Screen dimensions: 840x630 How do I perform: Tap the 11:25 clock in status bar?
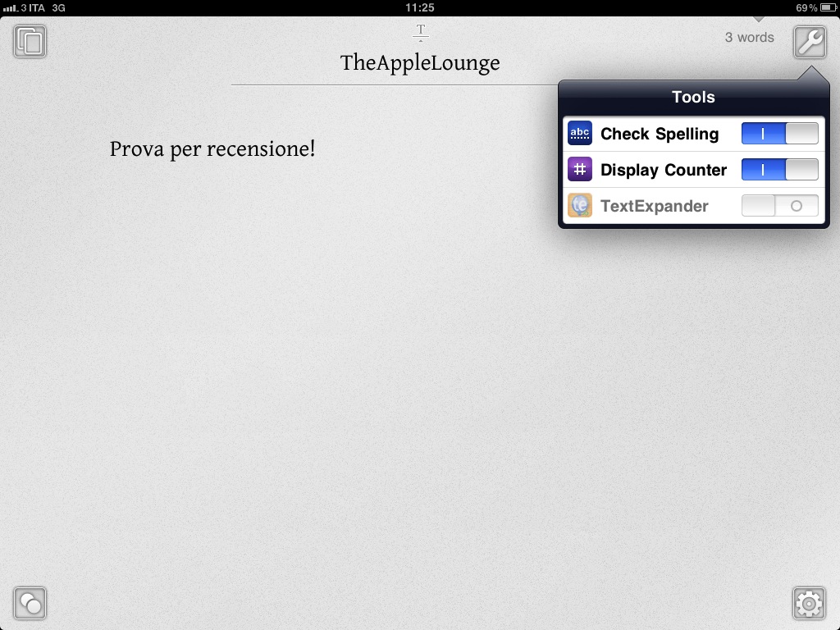click(420, 7)
